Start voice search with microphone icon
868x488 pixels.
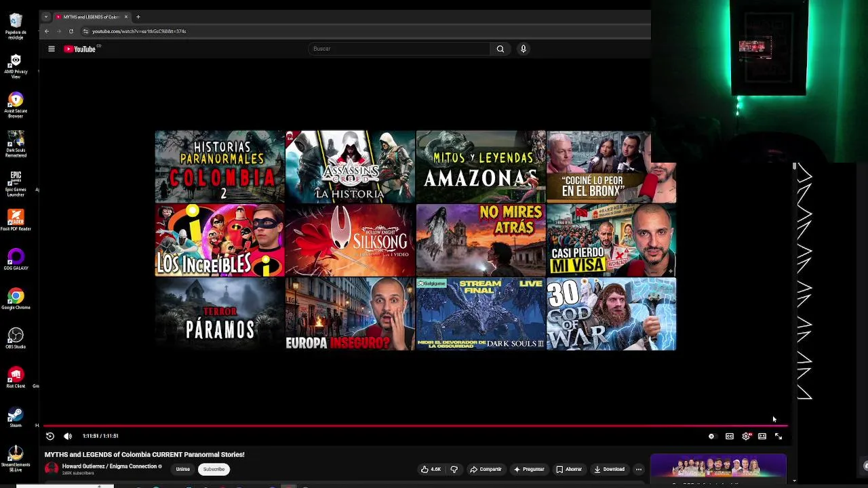(523, 49)
